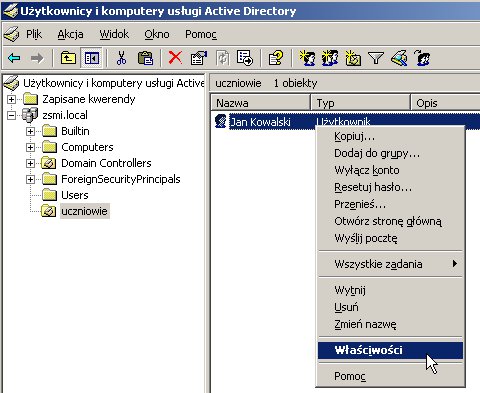Click the zsmi.local domain icon
The image size is (480, 393).
(30, 115)
